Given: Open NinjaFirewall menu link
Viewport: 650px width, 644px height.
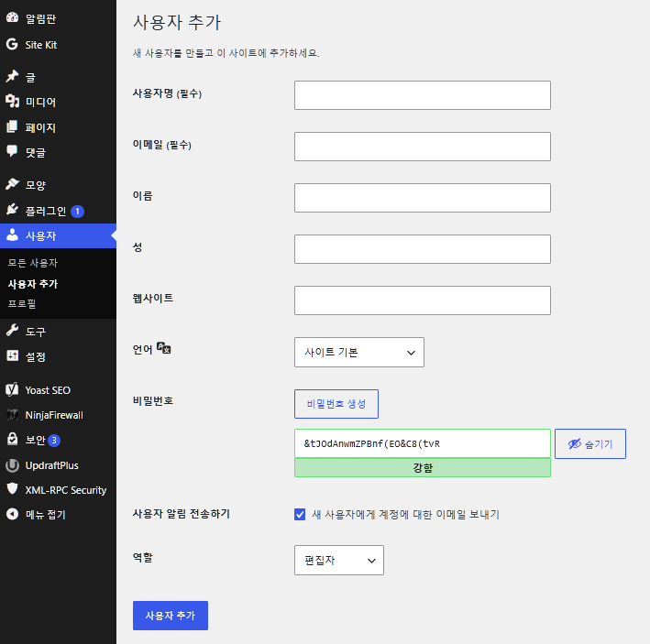Looking at the screenshot, I should (x=54, y=415).
